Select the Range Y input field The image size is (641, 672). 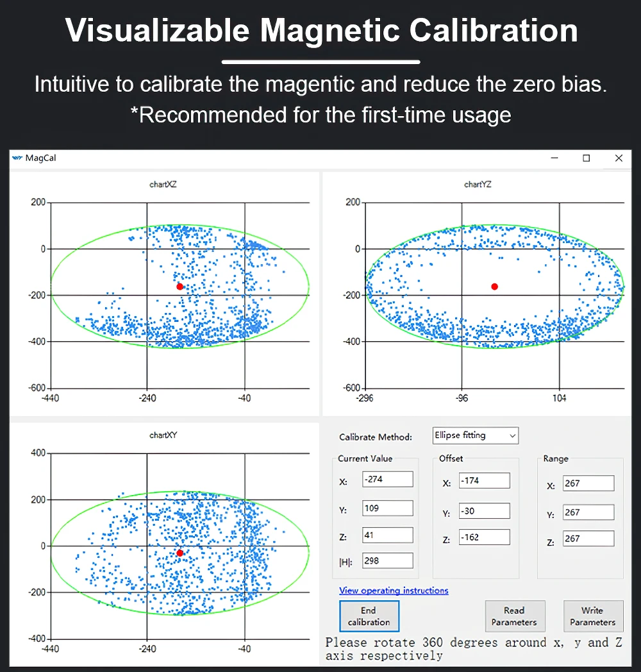coord(588,512)
